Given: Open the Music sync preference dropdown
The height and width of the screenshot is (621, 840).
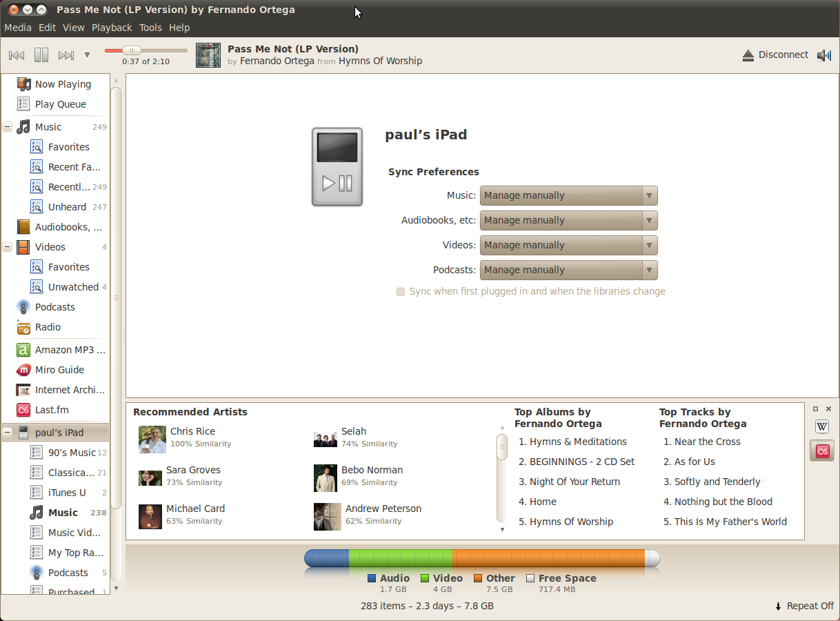Looking at the screenshot, I should pos(569,196).
